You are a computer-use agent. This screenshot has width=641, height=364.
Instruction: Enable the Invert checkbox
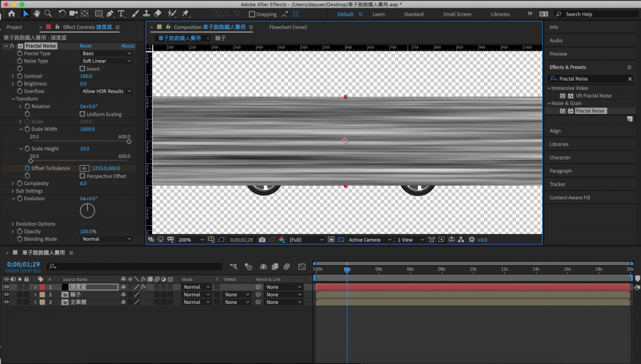point(83,69)
